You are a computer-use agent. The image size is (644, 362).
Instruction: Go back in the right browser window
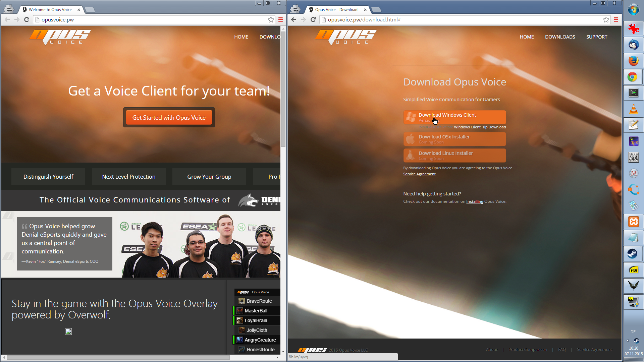point(294,20)
